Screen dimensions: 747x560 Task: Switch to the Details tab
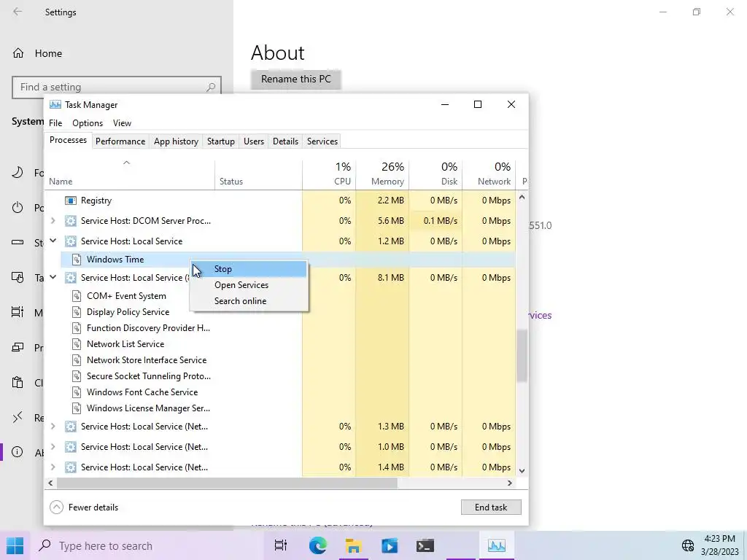[285, 141]
